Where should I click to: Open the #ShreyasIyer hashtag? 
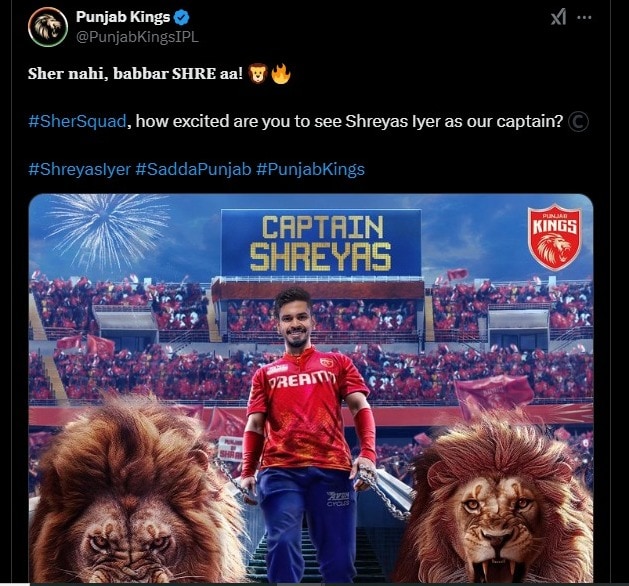(x=80, y=169)
